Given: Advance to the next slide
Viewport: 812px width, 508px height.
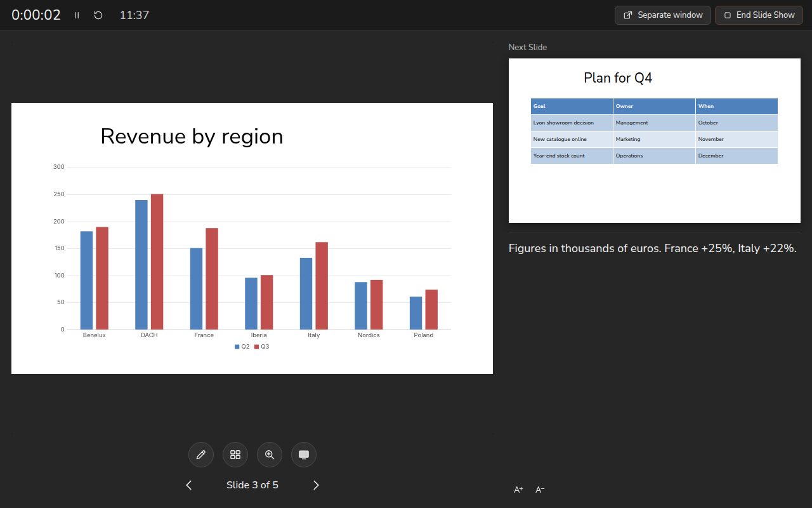Looking at the screenshot, I should pyautogui.click(x=316, y=485).
